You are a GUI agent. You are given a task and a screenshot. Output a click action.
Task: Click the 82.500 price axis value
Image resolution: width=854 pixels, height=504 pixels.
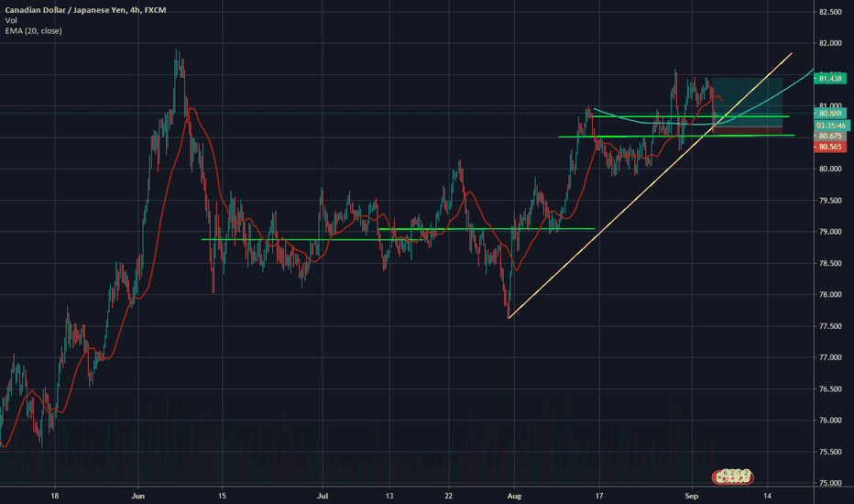(x=830, y=11)
